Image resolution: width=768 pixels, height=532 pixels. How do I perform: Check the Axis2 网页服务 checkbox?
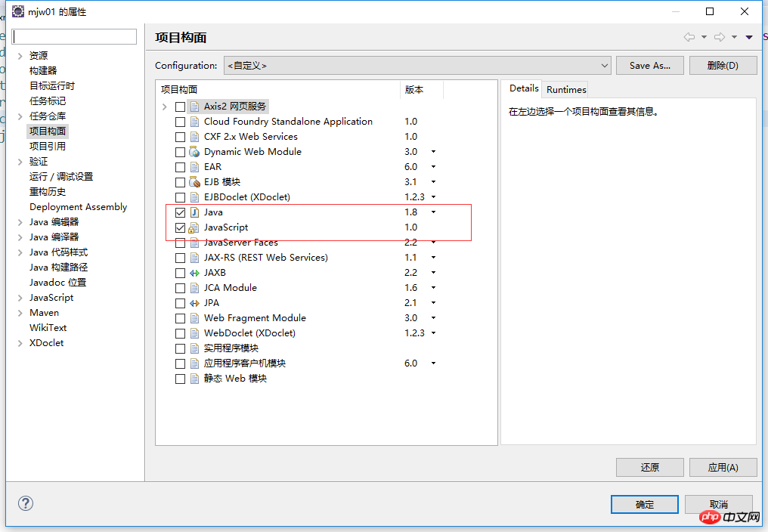[180, 107]
